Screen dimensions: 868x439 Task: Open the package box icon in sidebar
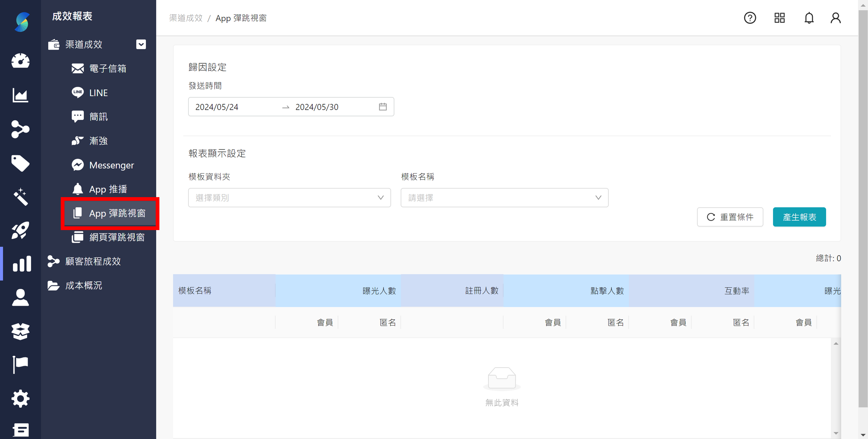[20, 331]
